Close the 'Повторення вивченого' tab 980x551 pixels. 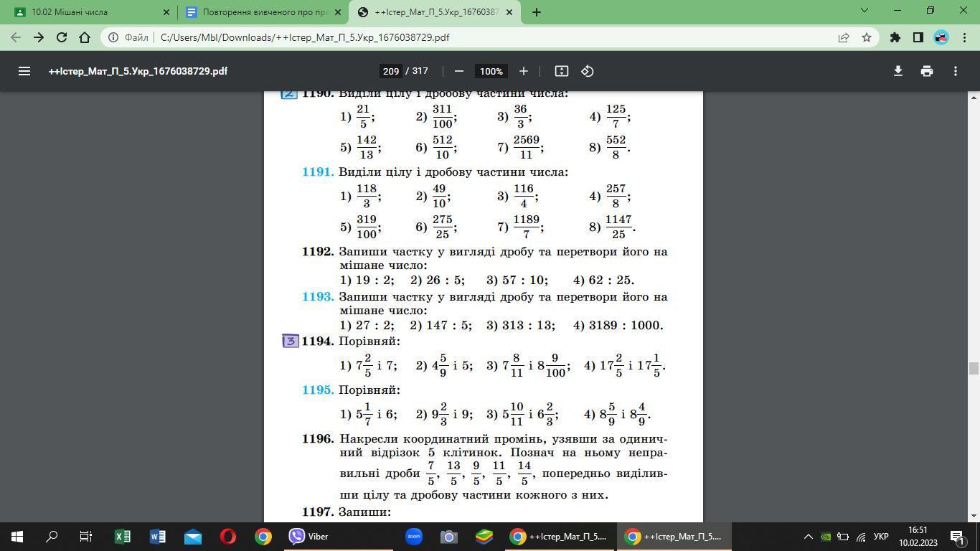click(x=337, y=12)
